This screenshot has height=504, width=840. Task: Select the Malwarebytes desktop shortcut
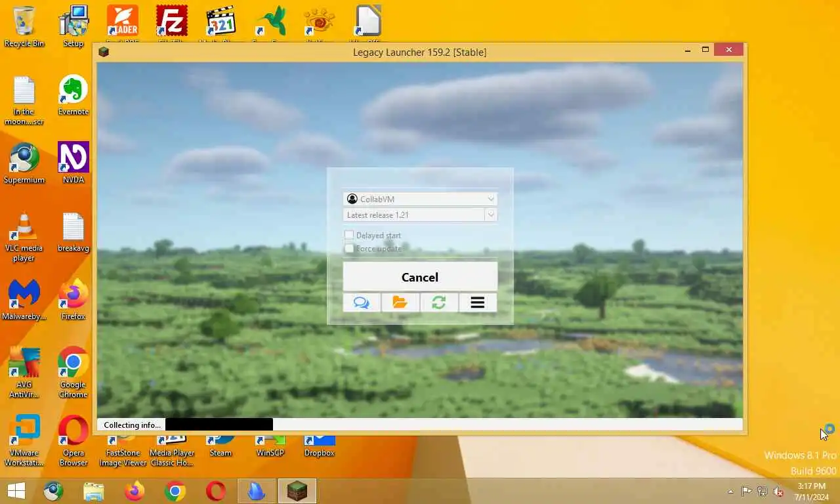[x=24, y=301]
